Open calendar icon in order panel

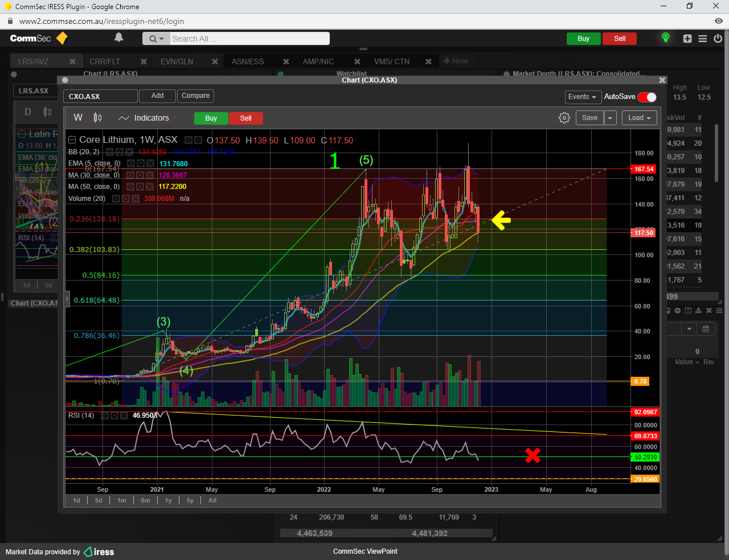click(x=706, y=329)
